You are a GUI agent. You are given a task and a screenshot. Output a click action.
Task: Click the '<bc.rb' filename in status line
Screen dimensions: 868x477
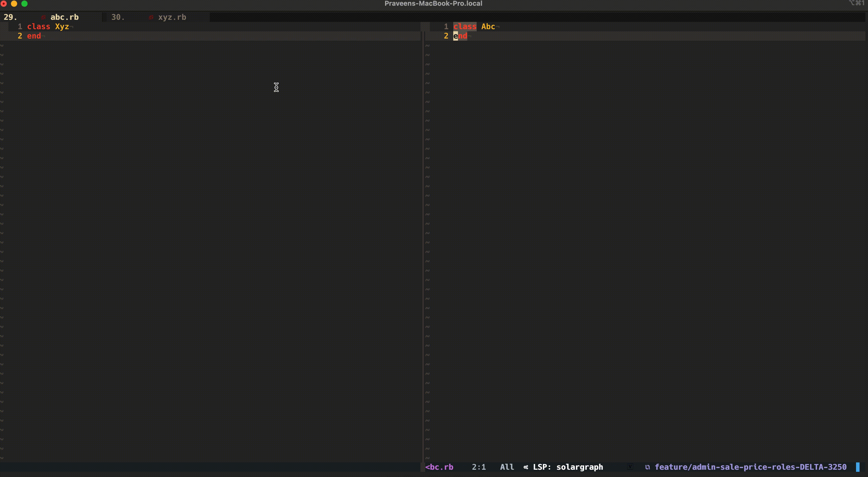(439, 467)
